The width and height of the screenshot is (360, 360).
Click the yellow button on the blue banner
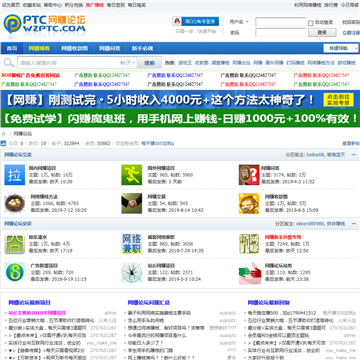tap(338, 99)
